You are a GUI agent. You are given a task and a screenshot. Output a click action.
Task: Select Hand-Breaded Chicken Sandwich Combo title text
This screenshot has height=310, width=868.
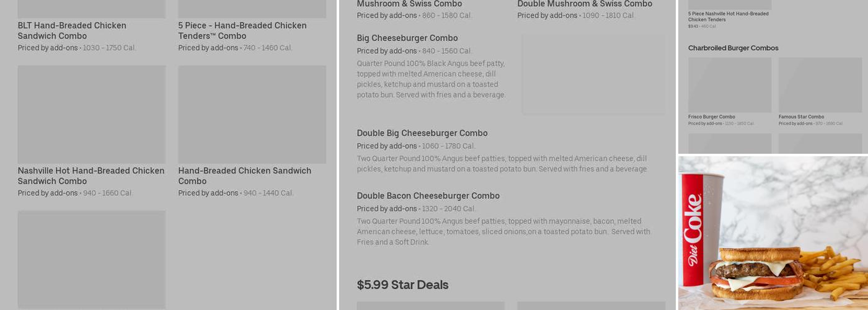click(244, 175)
